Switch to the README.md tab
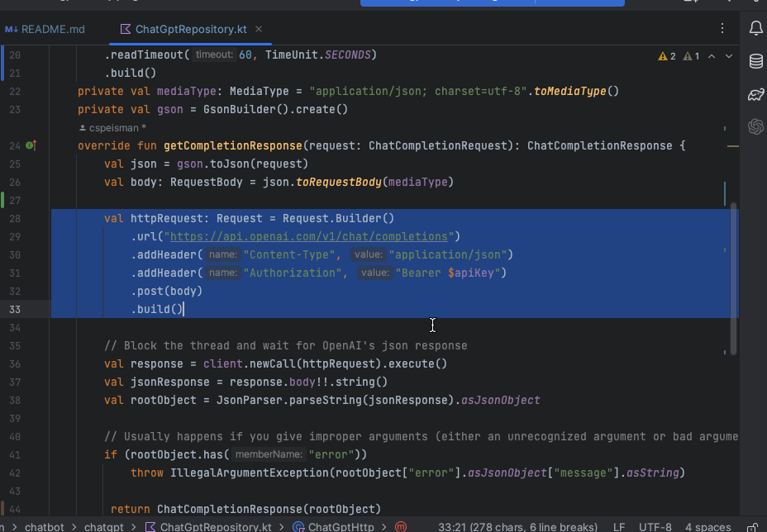Image resolution: width=767 pixels, height=532 pixels. coord(45,30)
